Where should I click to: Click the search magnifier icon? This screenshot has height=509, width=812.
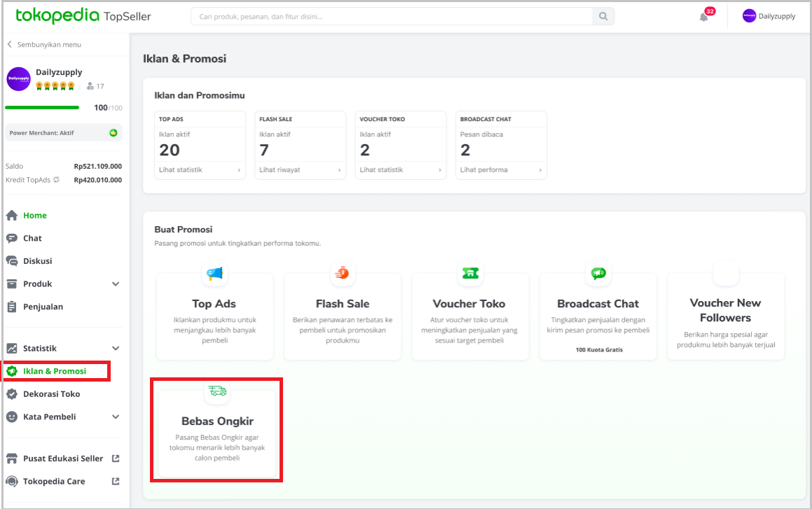tap(603, 17)
